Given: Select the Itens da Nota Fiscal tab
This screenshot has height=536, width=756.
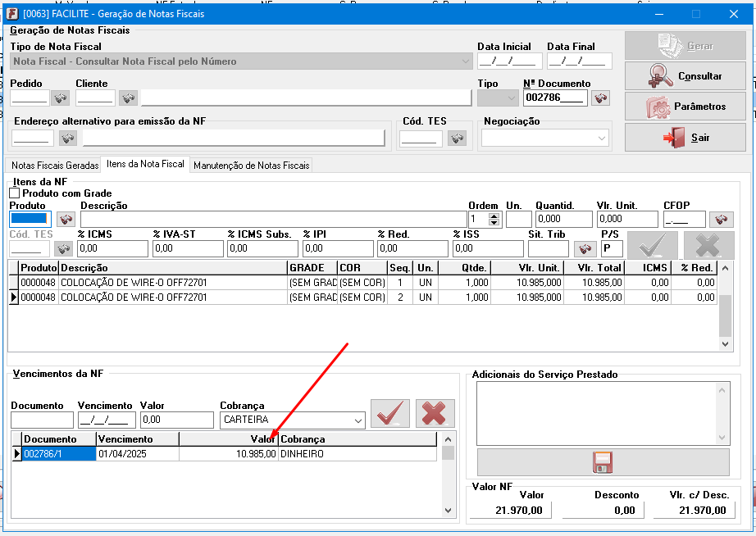Looking at the screenshot, I should click(x=145, y=165).
